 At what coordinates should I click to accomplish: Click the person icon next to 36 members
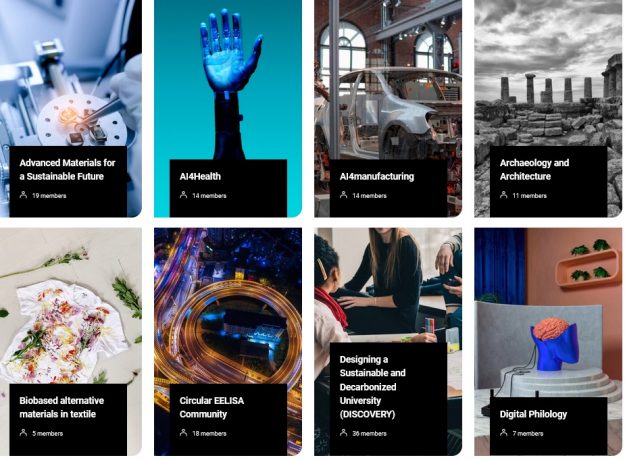344,433
